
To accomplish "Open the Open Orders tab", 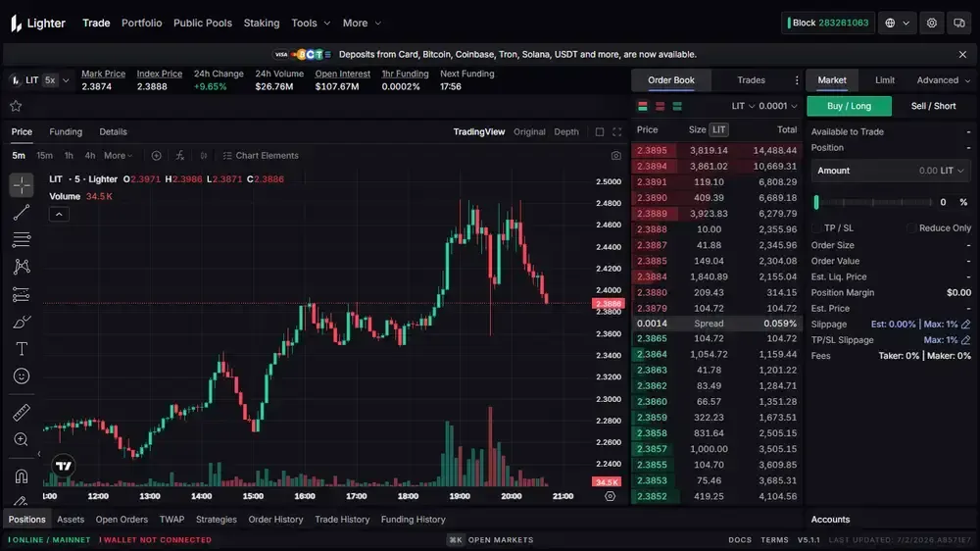I will [x=122, y=520].
